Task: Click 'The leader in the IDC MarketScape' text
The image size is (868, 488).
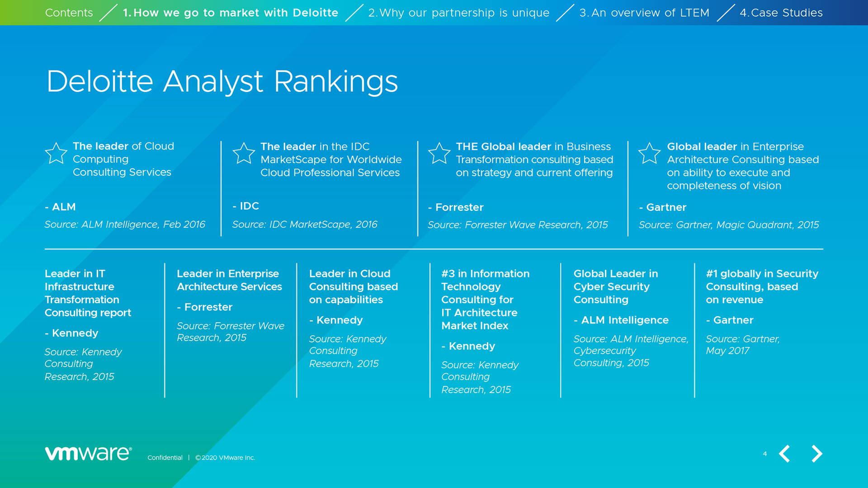Action: pyautogui.click(x=331, y=160)
